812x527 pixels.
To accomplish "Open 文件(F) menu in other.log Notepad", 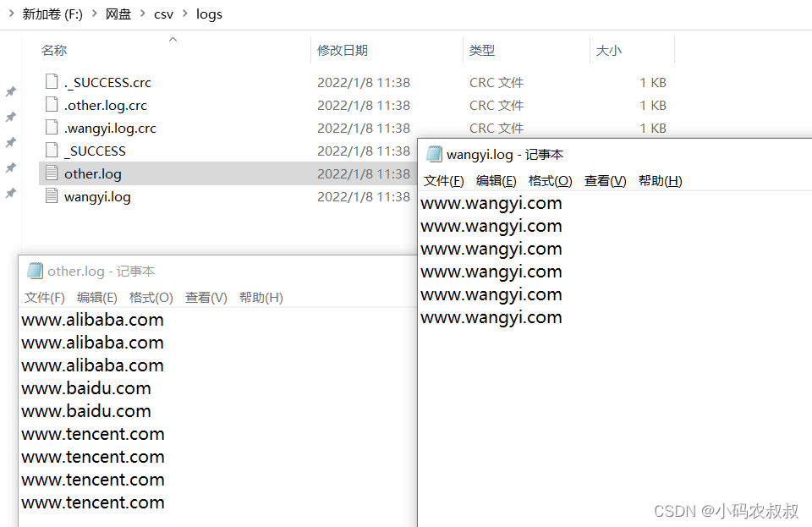I will (45, 298).
